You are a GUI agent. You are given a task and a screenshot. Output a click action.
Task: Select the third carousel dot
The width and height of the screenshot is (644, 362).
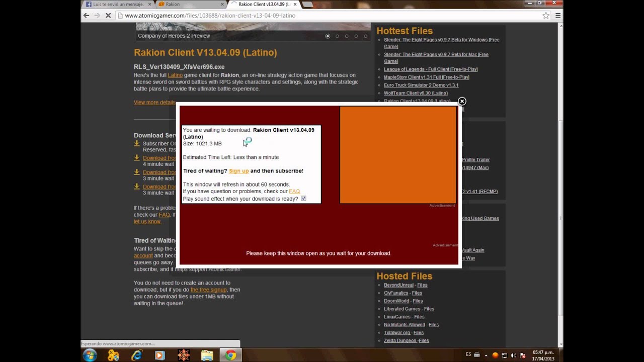point(347,36)
